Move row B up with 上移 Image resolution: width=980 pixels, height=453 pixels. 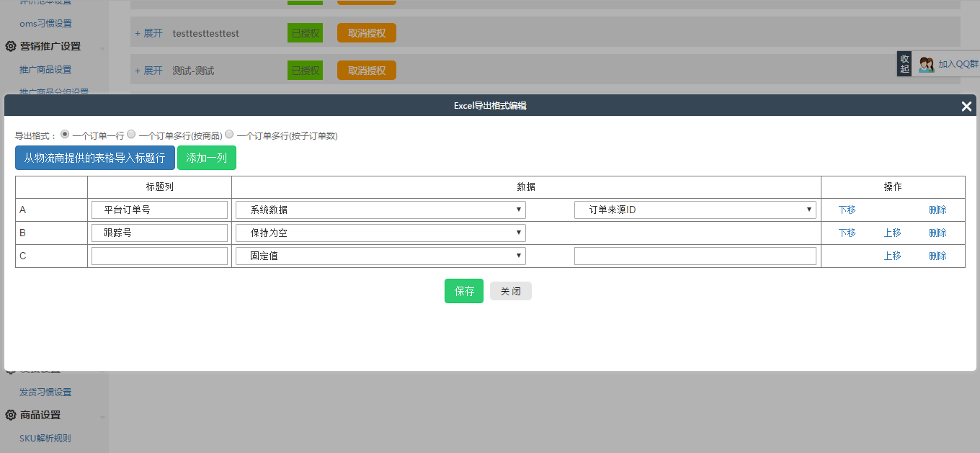[x=892, y=233]
